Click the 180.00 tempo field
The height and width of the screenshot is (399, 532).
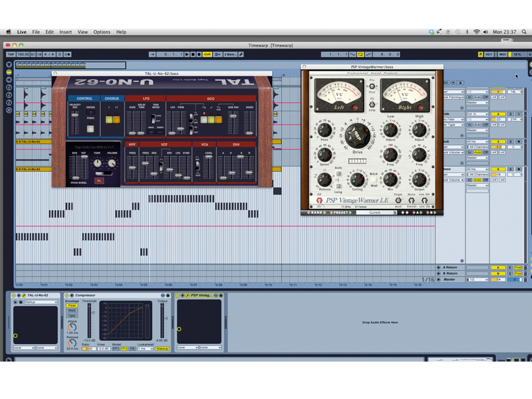coord(23,54)
